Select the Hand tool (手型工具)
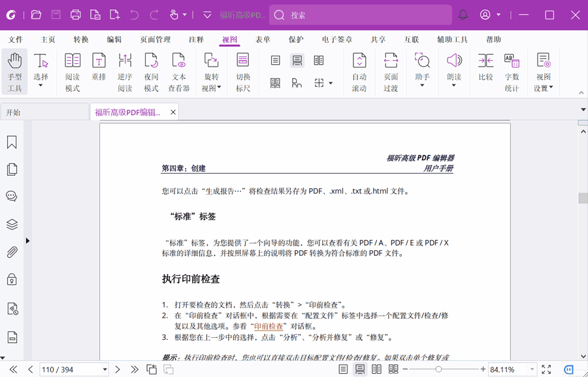Viewport: 588px width, 377px height. (14, 72)
